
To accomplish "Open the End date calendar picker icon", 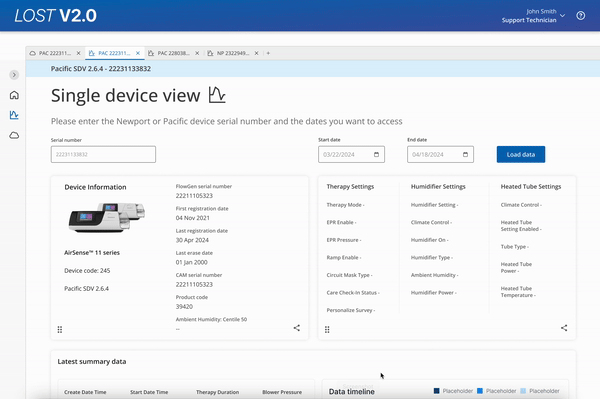I will (x=465, y=154).
